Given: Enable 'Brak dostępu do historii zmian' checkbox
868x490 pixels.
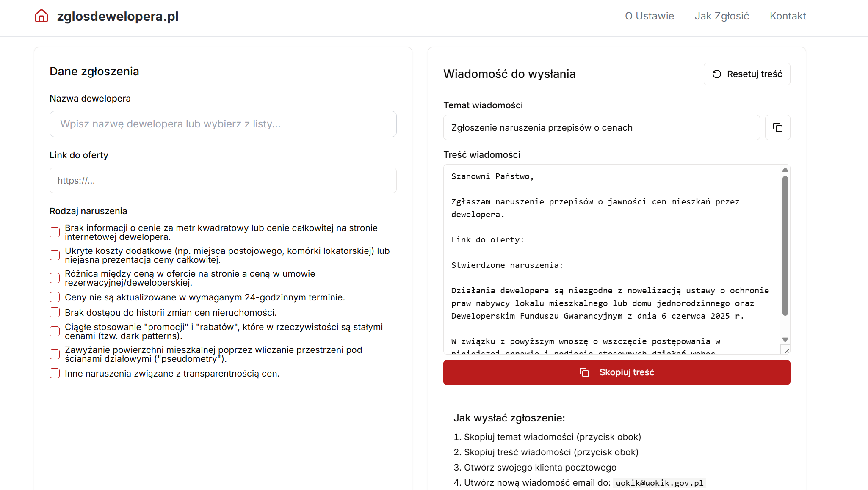Looking at the screenshot, I should (55, 312).
